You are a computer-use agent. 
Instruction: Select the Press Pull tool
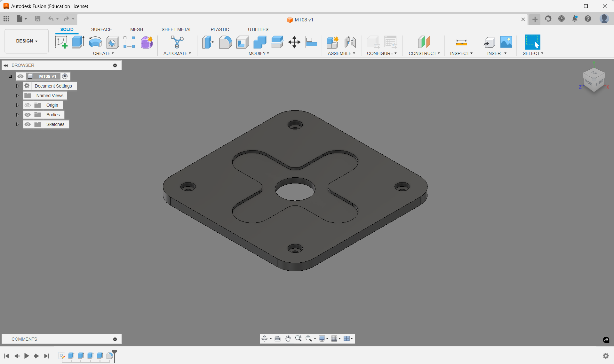(x=208, y=42)
